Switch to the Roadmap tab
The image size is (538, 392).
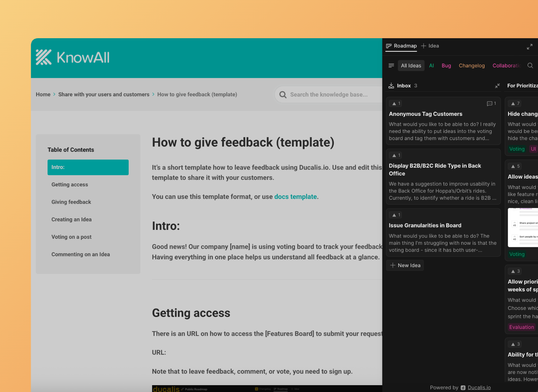[x=401, y=46]
